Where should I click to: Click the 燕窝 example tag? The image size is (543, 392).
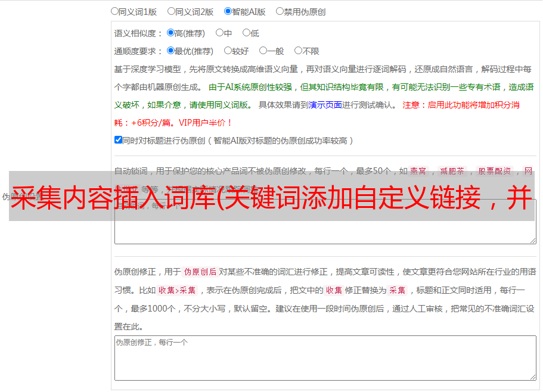click(x=418, y=171)
